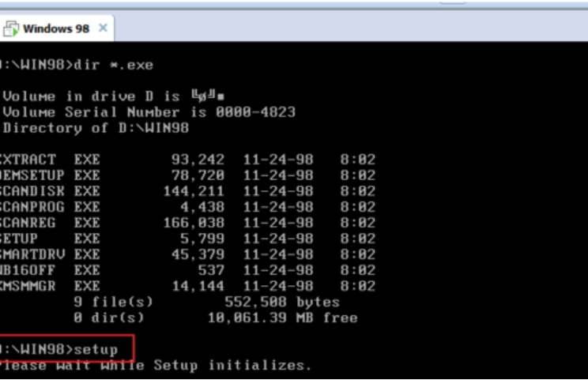
Task: Click the SCANREG EXE file row
Action: click(x=187, y=223)
